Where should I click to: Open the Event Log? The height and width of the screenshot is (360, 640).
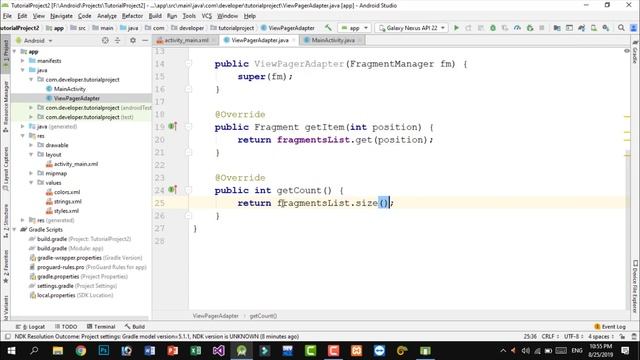point(610,327)
